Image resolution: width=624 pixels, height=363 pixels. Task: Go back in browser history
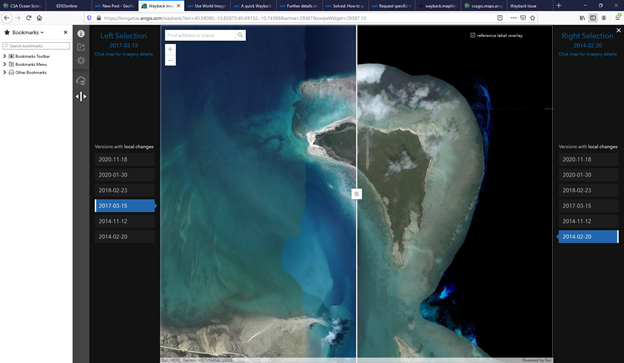pos(7,18)
